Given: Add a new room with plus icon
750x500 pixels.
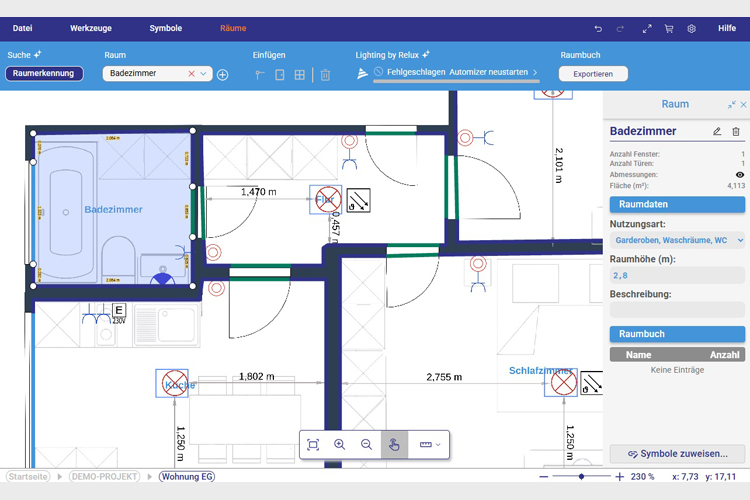Looking at the screenshot, I should pos(223,74).
